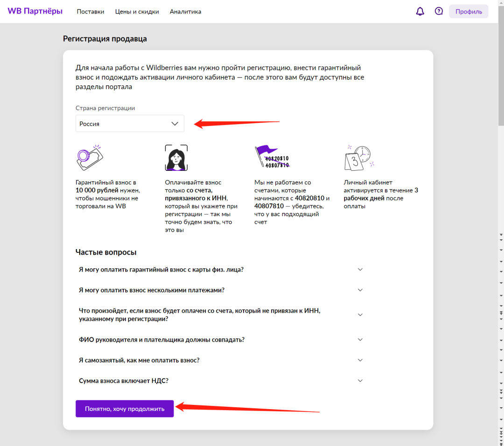Click the calendar with clock icon

(358, 158)
